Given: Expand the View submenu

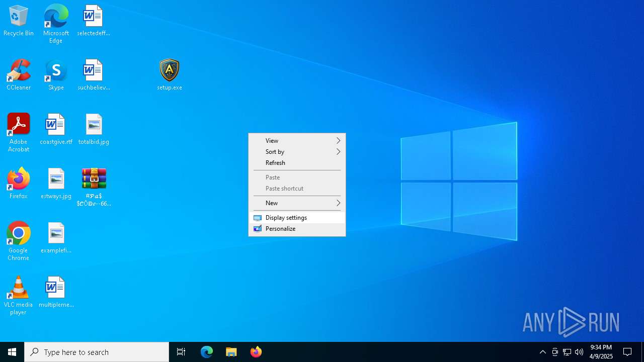Looking at the screenshot, I should tap(297, 141).
